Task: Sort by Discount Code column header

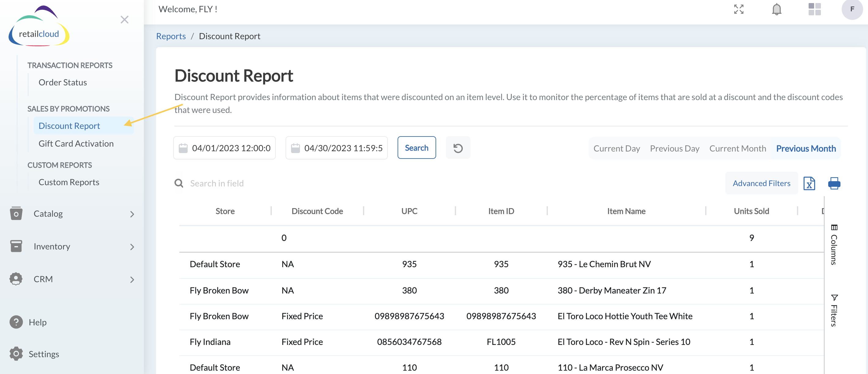Action: [x=317, y=211]
